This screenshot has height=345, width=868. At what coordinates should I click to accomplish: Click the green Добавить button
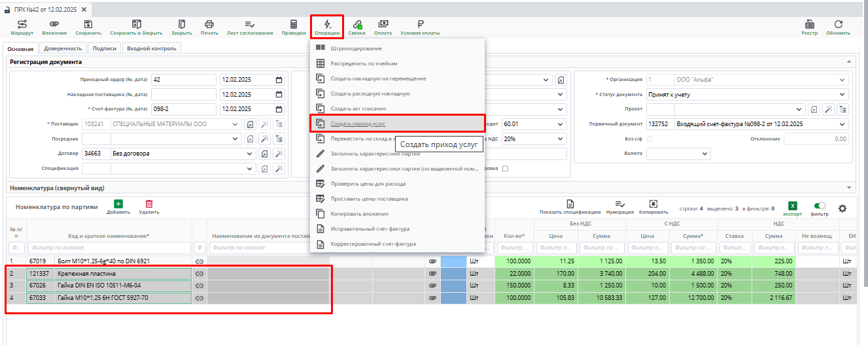click(118, 205)
